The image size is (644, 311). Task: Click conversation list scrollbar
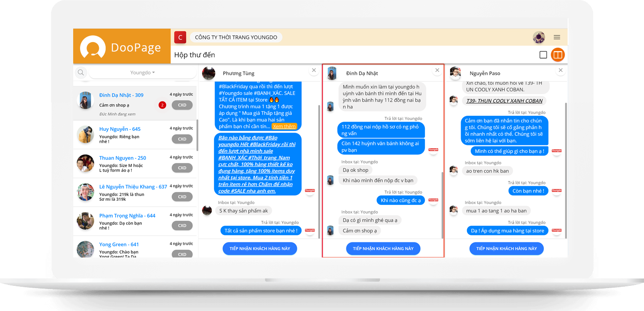pos(197,135)
